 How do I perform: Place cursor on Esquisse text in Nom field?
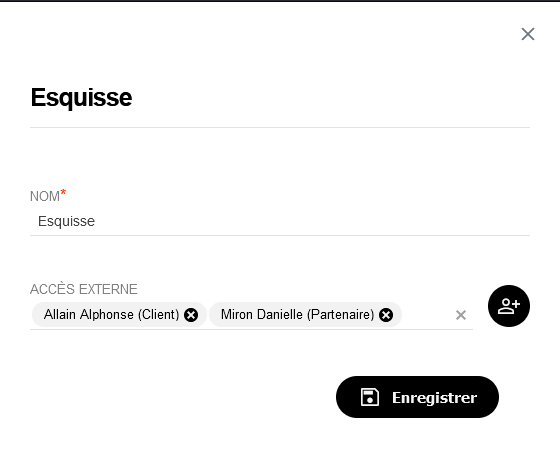point(66,221)
